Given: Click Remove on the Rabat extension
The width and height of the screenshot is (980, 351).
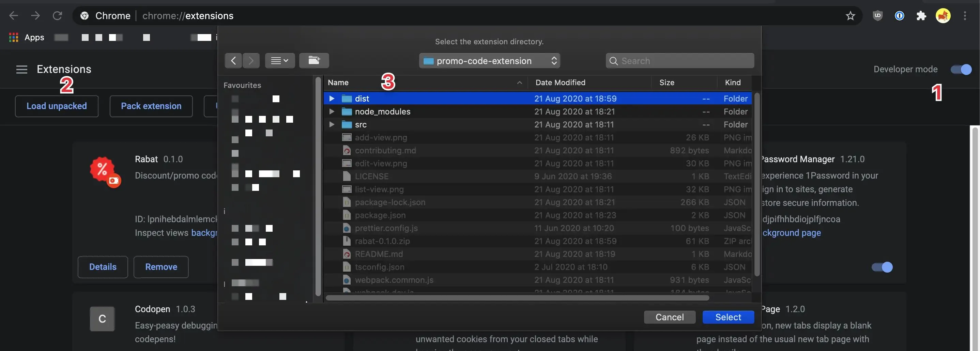Looking at the screenshot, I should click(161, 266).
